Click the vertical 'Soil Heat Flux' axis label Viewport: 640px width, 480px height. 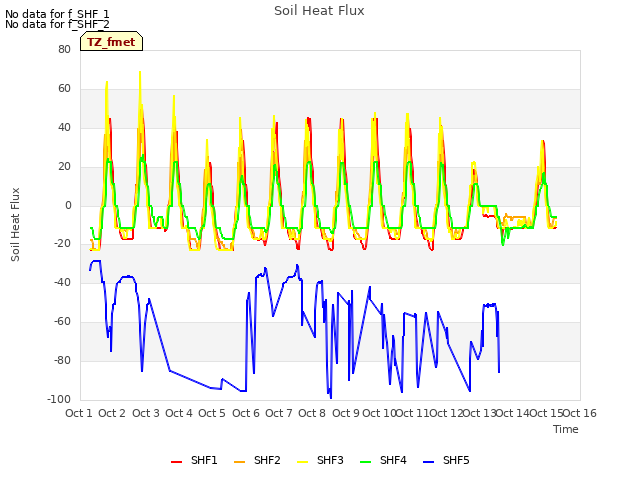tap(15, 224)
